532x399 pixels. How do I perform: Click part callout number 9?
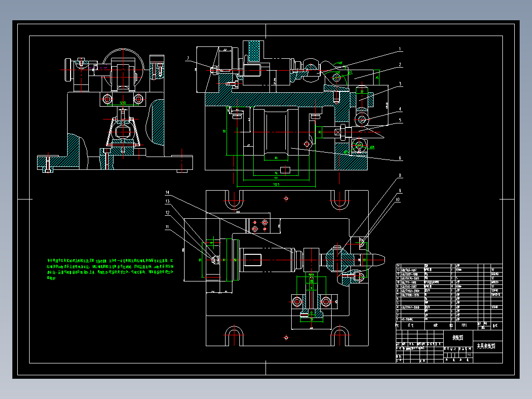[400, 191]
